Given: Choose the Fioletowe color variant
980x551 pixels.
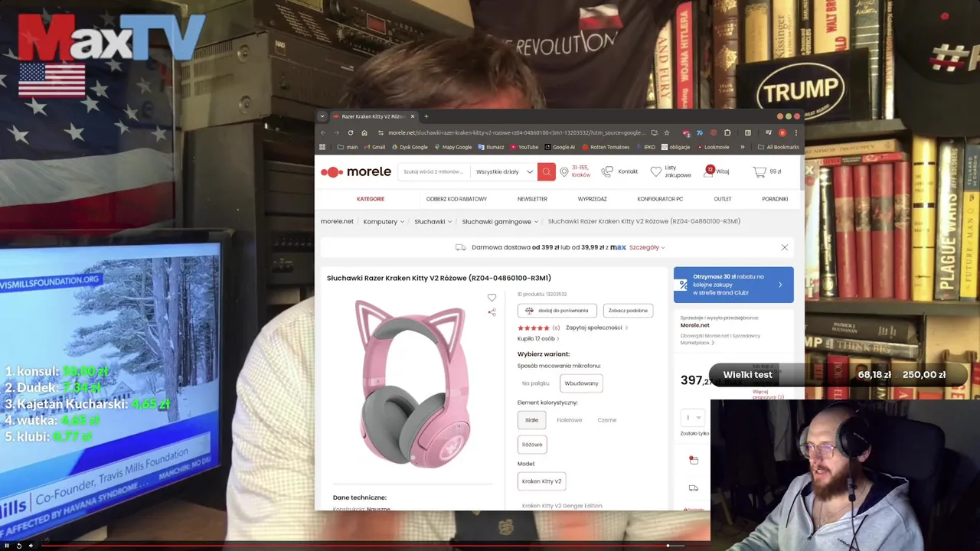Looking at the screenshot, I should (569, 419).
